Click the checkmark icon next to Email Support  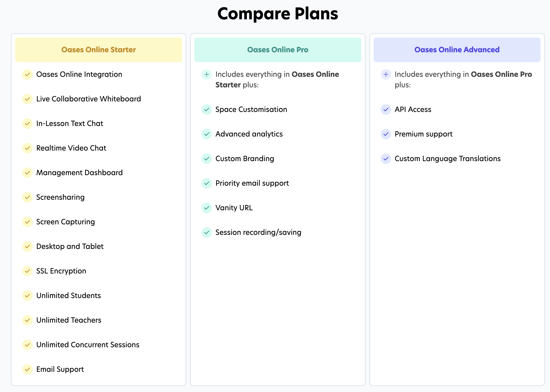pos(27,369)
